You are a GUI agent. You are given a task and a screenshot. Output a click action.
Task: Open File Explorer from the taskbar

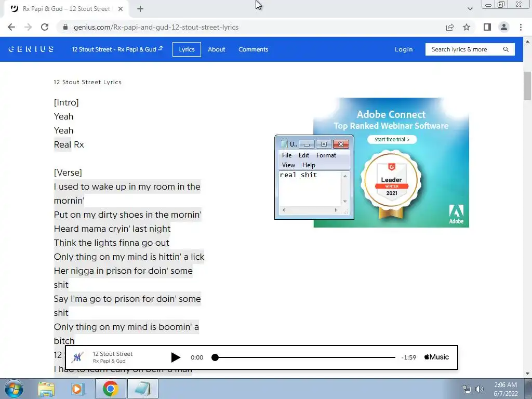coord(46,389)
